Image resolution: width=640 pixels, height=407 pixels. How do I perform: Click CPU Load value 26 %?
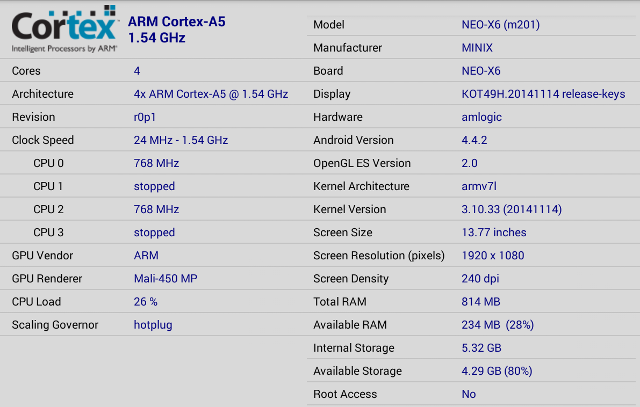(x=145, y=302)
